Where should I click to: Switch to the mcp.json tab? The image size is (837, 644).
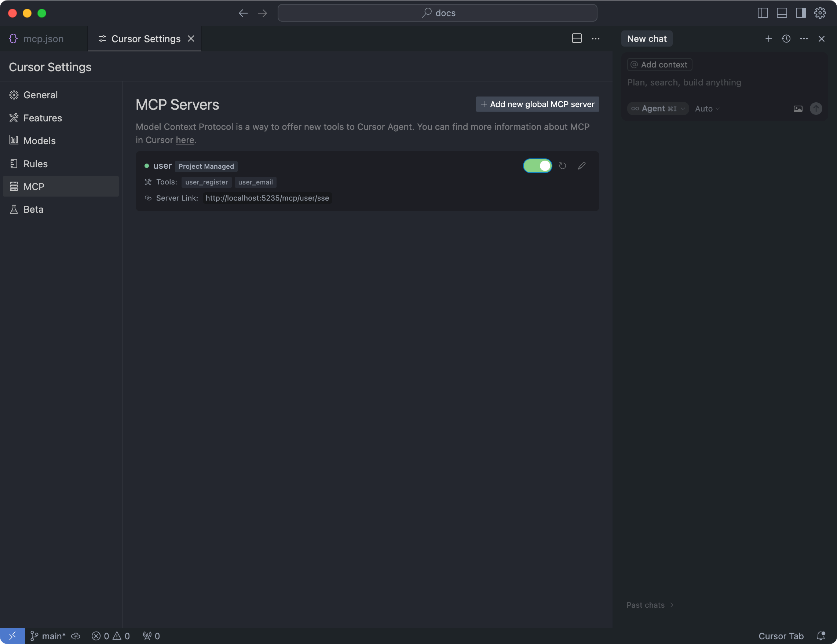pos(43,39)
